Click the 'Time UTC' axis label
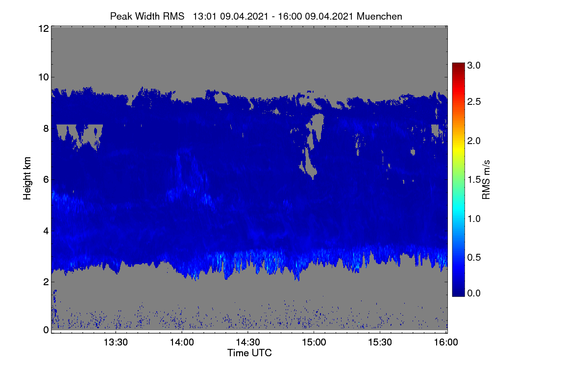This screenshot has width=588, height=392. (x=249, y=353)
